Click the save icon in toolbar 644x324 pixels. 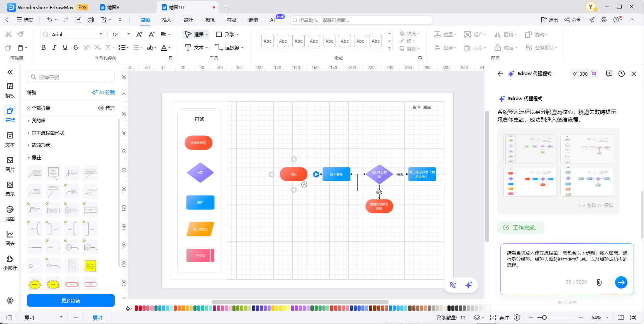click(x=78, y=20)
